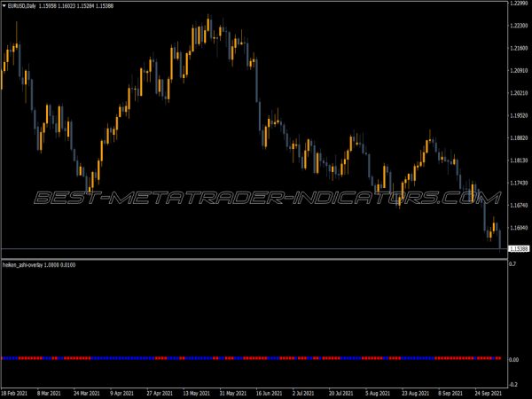532x399 pixels.
Task: Click the OHLC values 1.15958 1.16023 1.15284 1.15388
Action: 76,6
